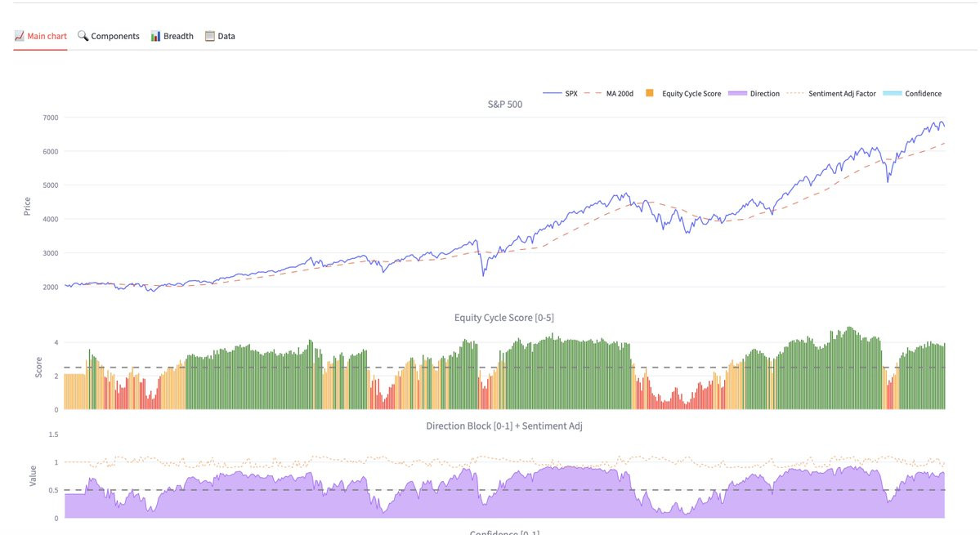
Task: Click the Score axis label
Action: [38, 367]
